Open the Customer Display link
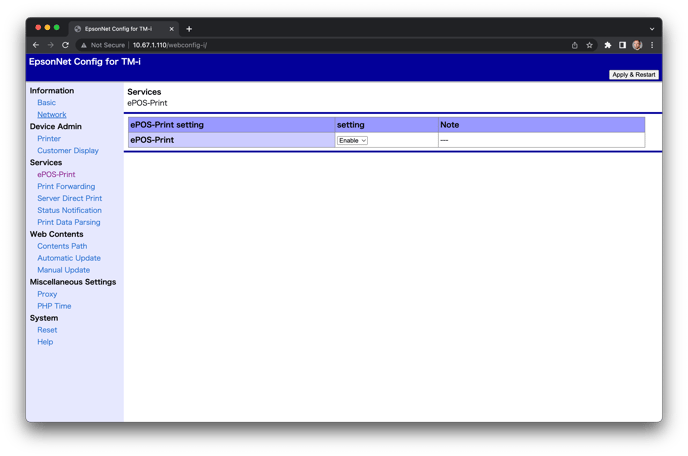The image size is (688, 456). pyautogui.click(x=68, y=151)
